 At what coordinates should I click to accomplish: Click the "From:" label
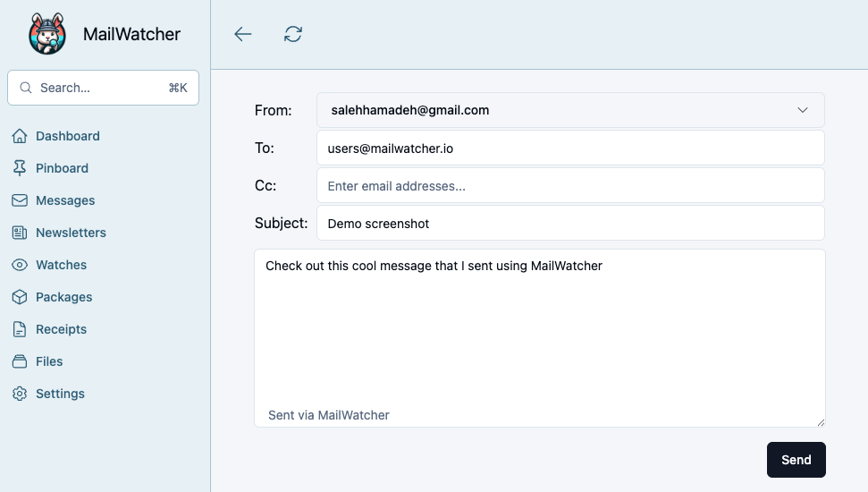pyautogui.click(x=273, y=110)
